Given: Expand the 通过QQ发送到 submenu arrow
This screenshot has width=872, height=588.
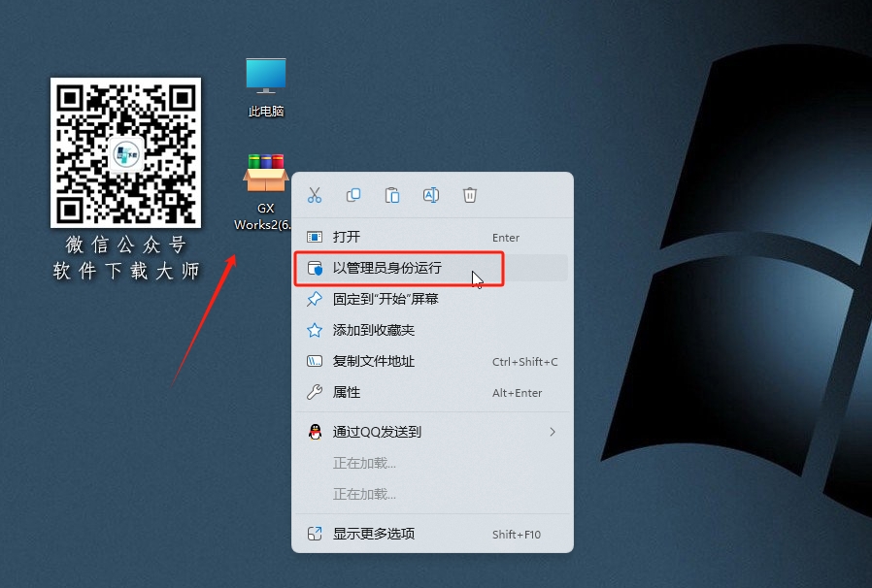Looking at the screenshot, I should (553, 432).
